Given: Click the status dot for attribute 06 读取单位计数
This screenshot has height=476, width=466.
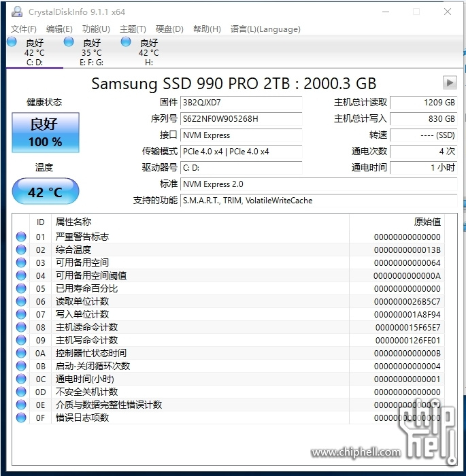Looking at the screenshot, I should pos(21,301).
